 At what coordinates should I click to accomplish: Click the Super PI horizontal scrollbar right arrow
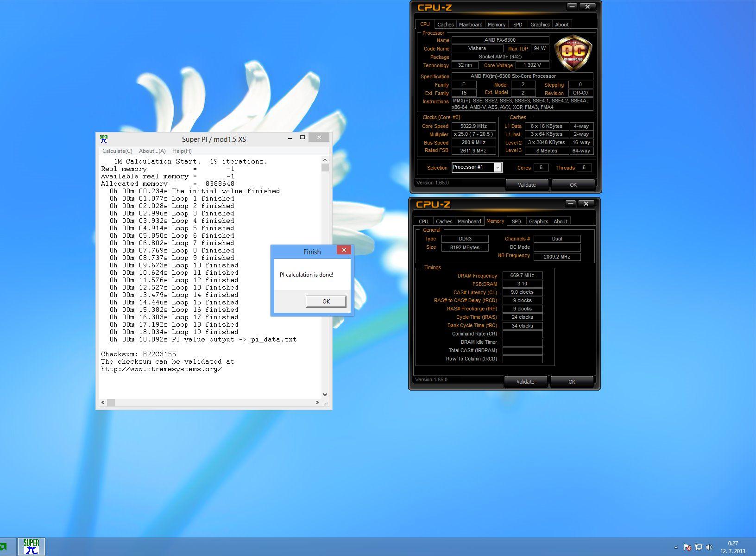click(x=317, y=403)
